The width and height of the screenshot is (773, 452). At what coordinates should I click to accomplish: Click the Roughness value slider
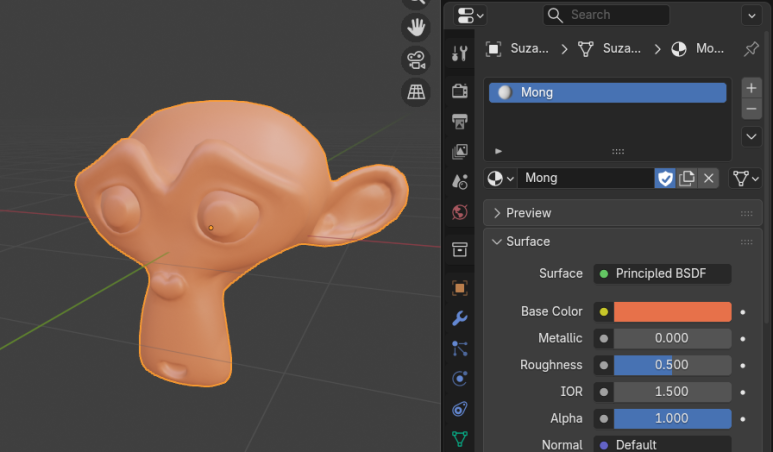point(672,365)
